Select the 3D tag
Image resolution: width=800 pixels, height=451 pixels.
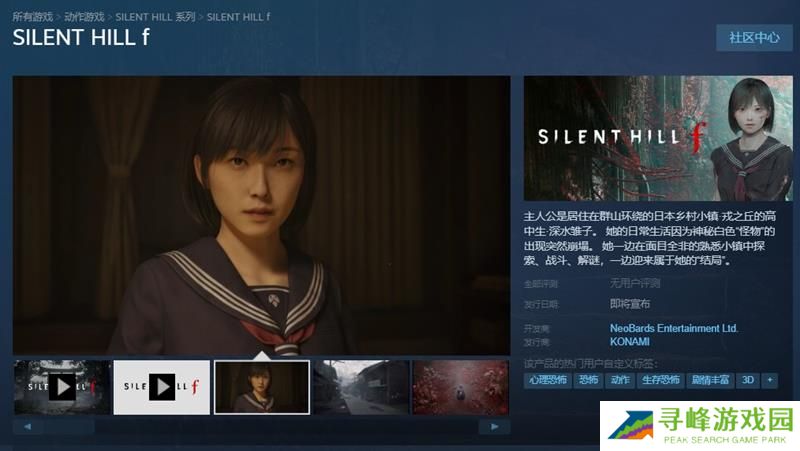(748, 380)
